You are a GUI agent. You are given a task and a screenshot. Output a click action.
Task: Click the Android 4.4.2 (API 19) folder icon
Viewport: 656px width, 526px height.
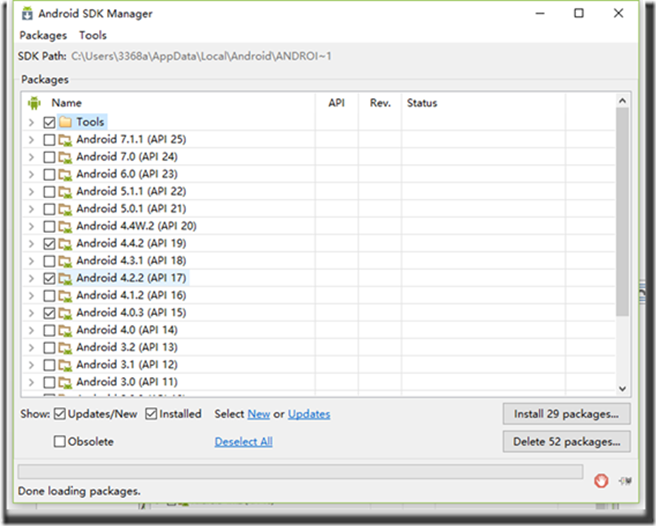tap(65, 244)
